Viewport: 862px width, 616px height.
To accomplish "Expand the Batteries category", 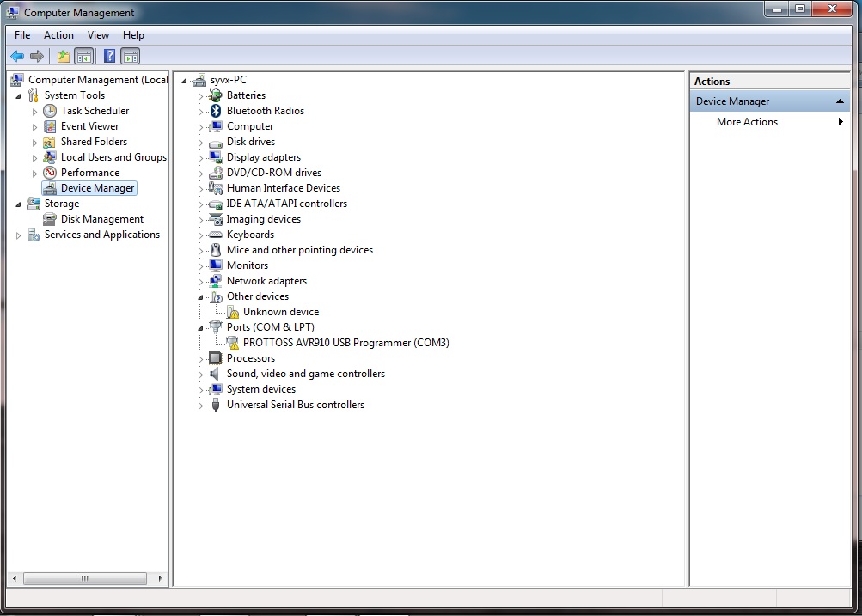I will tap(200, 96).
